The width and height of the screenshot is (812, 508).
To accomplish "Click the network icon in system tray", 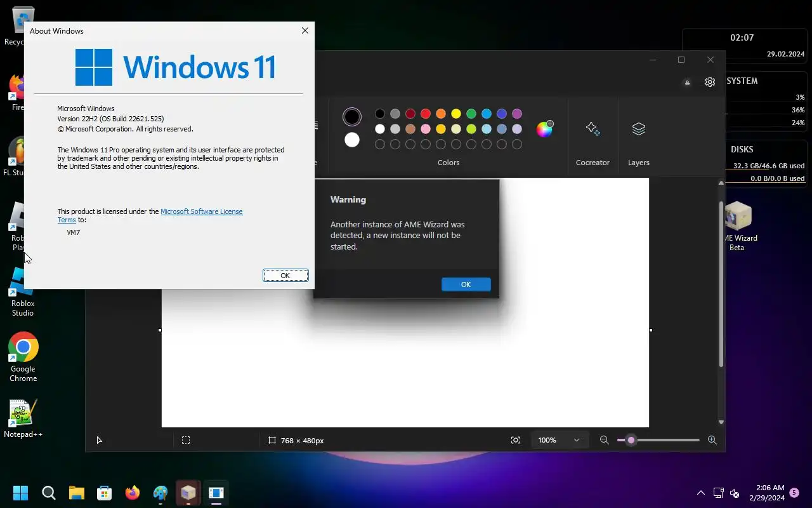I will click(x=718, y=493).
